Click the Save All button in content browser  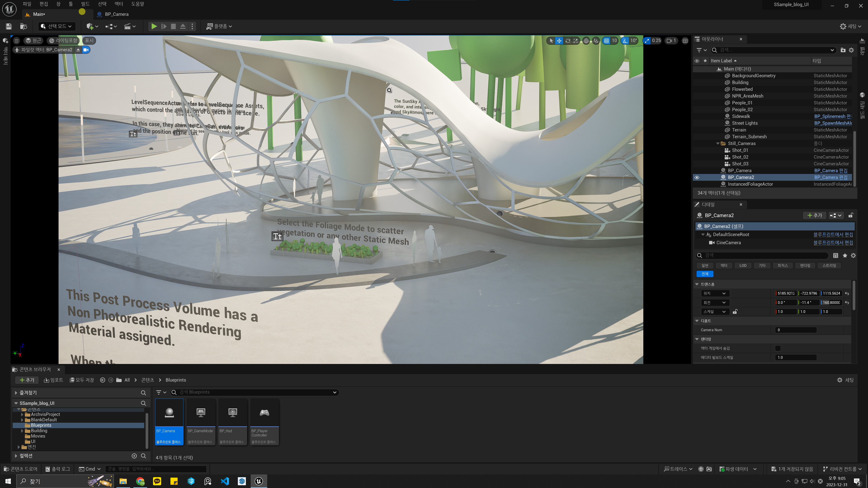pos(82,380)
